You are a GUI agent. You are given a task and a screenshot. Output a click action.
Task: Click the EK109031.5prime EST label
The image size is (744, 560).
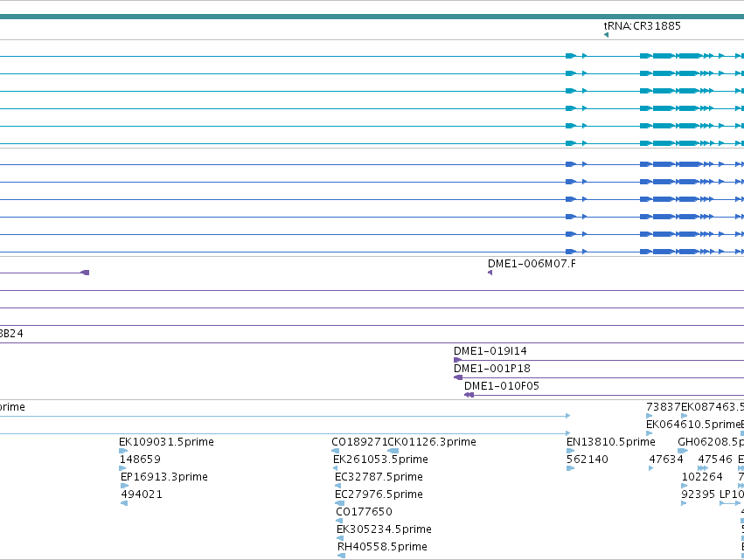pyautogui.click(x=166, y=442)
